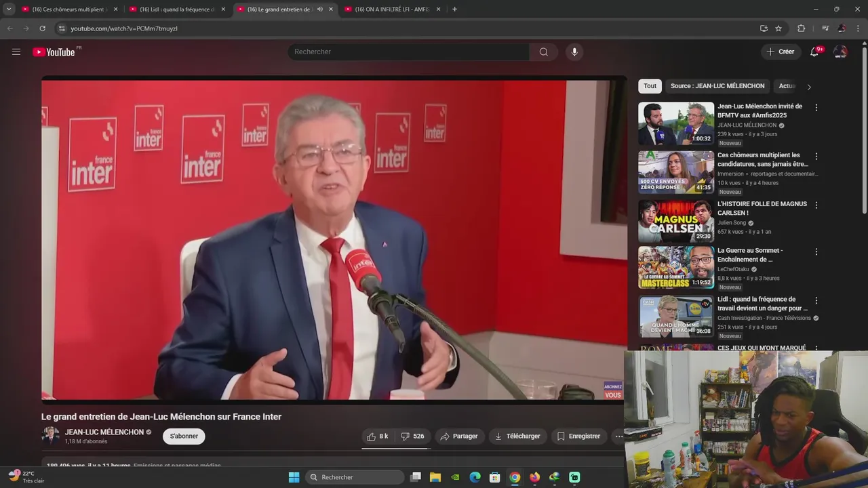
Task: Click the Créer button
Action: [x=781, y=52]
